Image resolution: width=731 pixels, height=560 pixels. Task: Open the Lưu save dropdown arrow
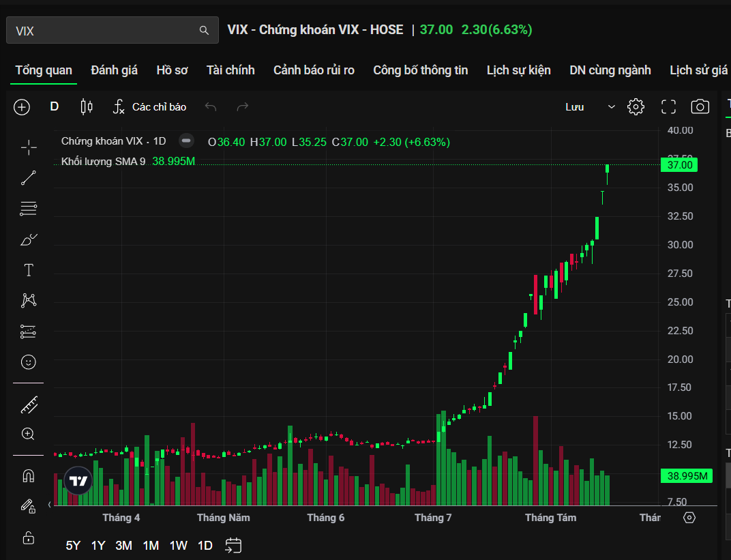tap(611, 107)
